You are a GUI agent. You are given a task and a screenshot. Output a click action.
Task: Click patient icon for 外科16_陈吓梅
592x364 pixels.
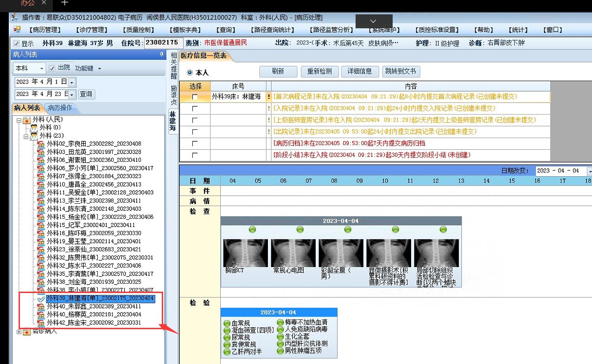point(41,233)
